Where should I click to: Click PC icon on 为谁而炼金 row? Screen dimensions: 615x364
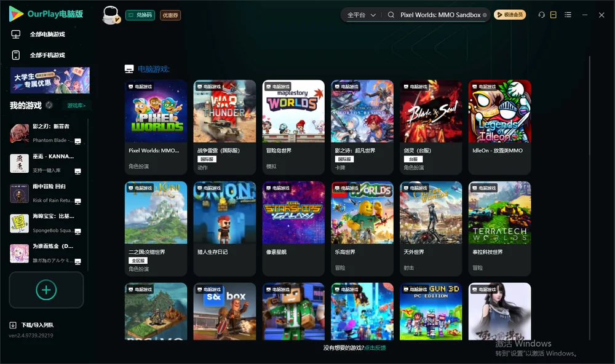(x=77, y=262)
